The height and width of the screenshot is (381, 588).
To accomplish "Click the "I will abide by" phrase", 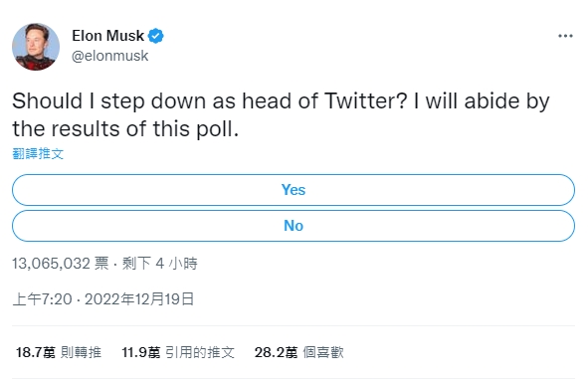I will coord(482,101).
